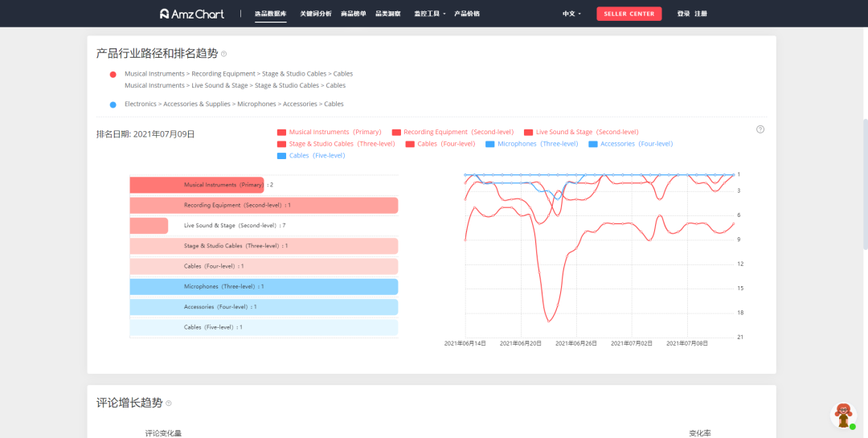Click the 注册 register link

point(701,14)
